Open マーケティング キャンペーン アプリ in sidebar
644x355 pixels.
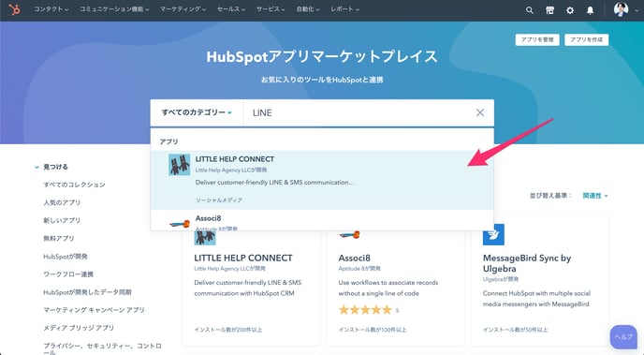click(x=94, y=310)
